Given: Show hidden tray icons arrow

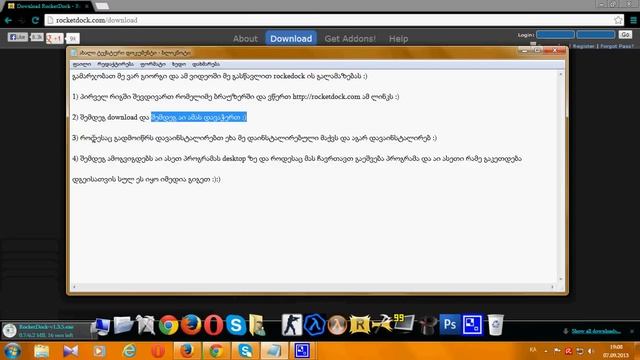Looking at the screenshot, I should pos(546,351).
